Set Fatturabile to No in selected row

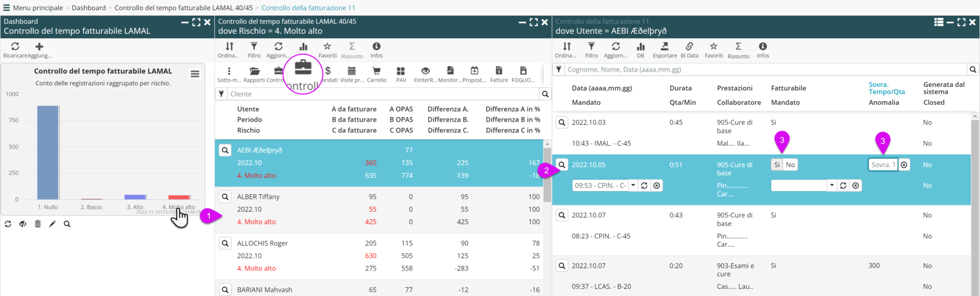pos(790,165)
